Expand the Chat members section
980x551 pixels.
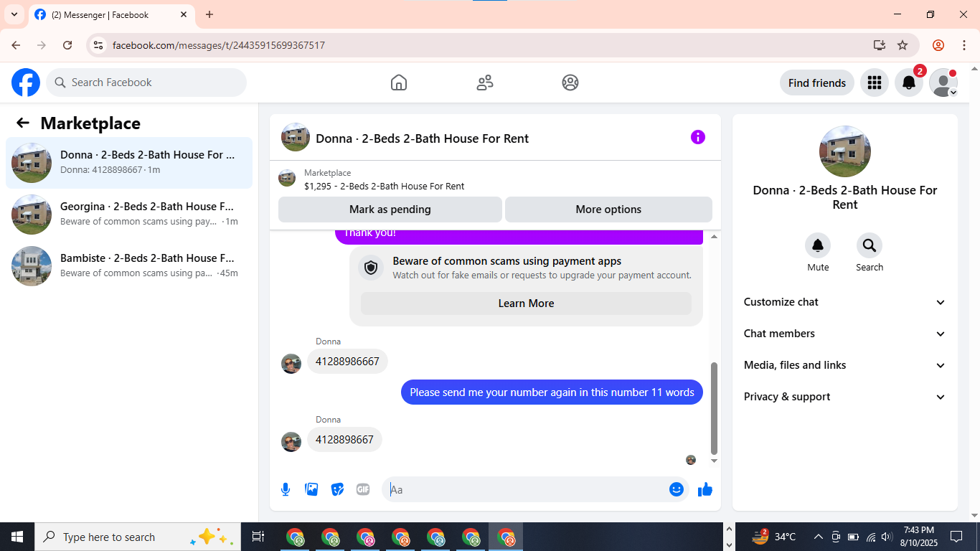click(845, 334)
